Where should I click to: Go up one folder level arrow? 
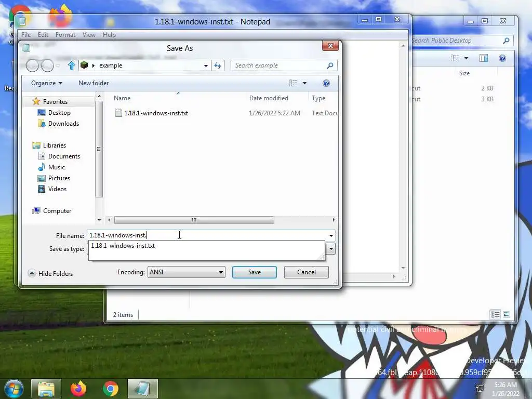(71, 65)
